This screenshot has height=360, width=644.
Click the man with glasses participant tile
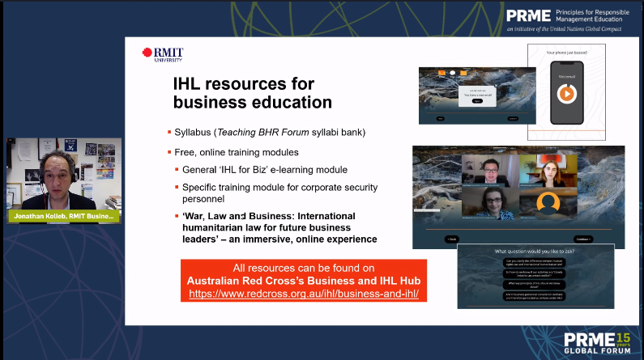click(490, 171)
